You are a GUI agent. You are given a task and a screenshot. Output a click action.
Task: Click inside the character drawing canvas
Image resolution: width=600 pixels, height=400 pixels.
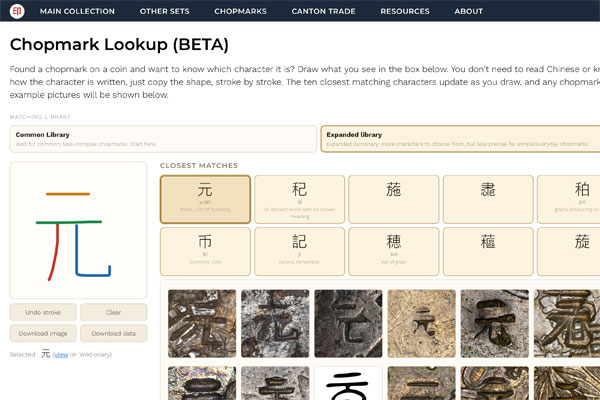pyautogui.click(x=78, y=230)
